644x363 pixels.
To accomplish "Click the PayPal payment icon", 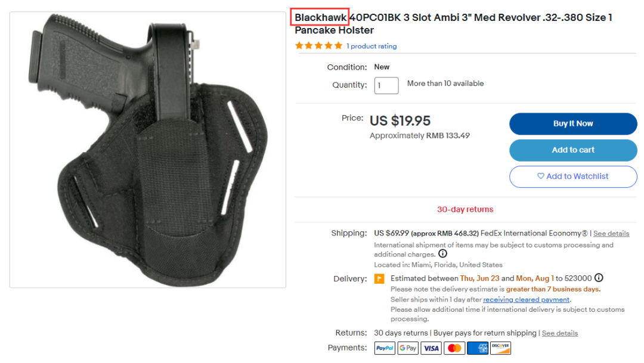I will pos(385,348).
